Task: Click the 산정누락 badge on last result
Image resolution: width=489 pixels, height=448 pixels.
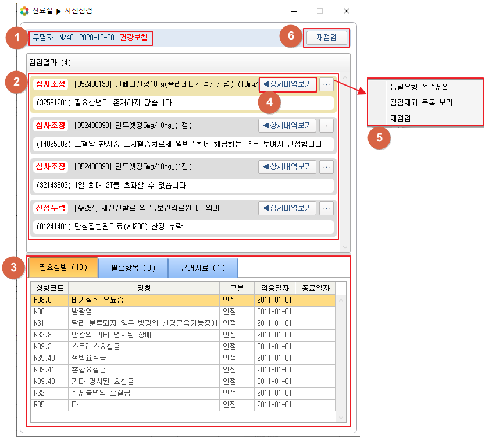Action: tap(51, 208)
